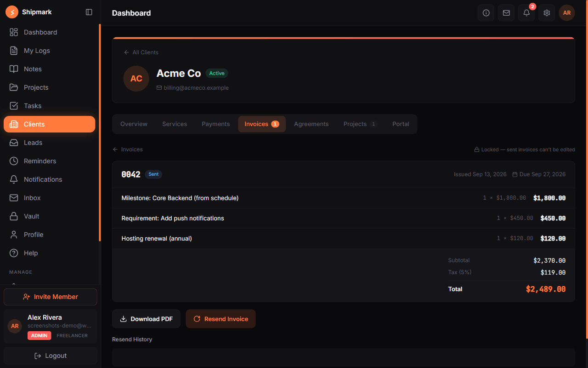Click the Acme Co AC avatar
The height and width of the screenshot is (368, 588).
point(136,79)
